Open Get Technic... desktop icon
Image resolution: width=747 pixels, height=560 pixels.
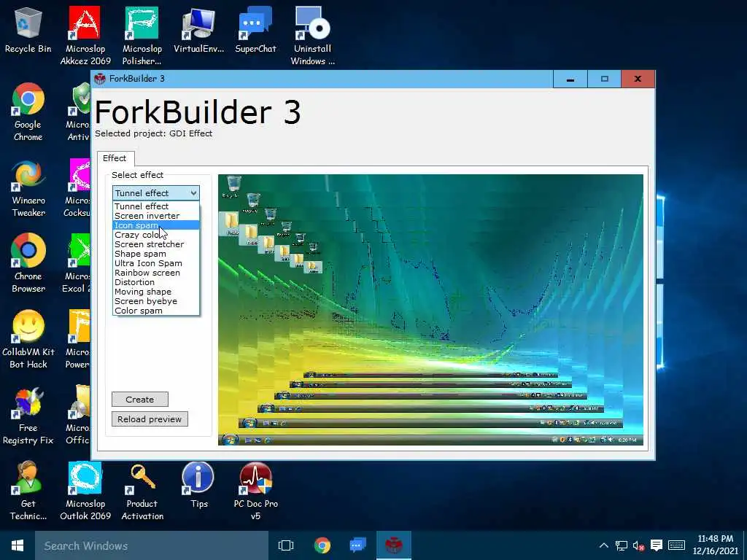(x=28, y=491)
